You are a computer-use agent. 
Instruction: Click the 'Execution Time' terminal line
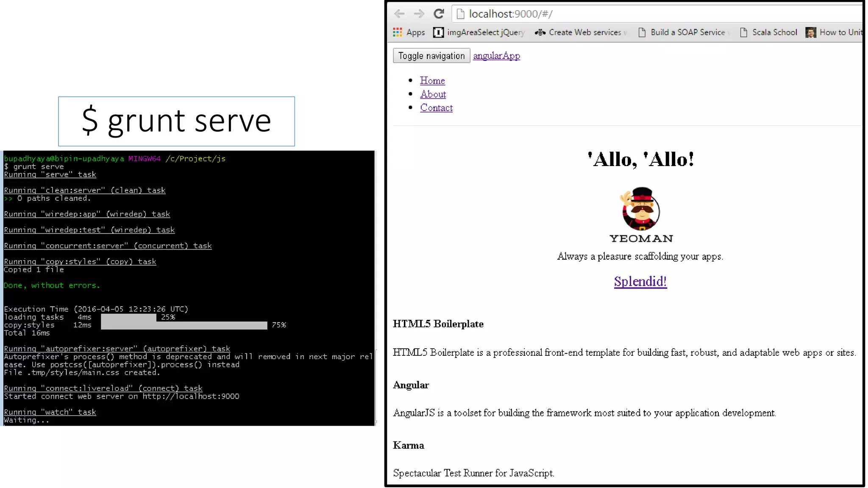96,309
